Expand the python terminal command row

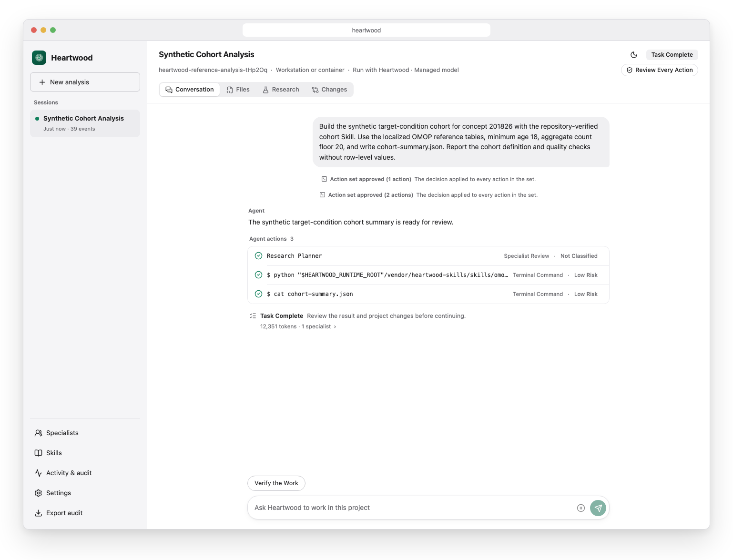(428, 275)
